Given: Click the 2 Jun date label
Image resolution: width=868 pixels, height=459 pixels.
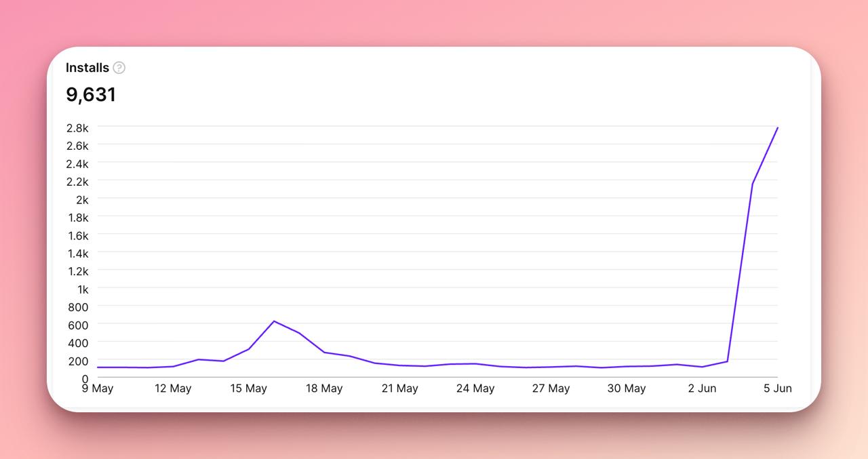Looking at the screenshot, I should coord(702,388).
